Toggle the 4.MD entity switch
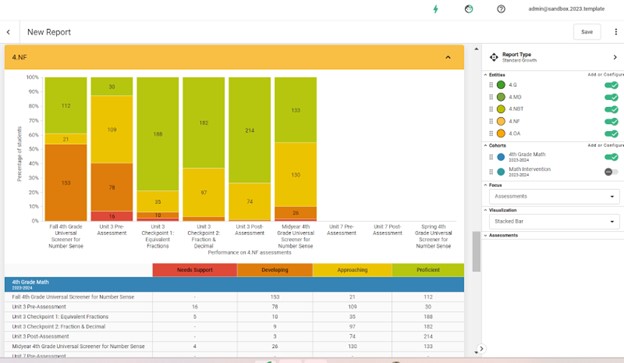The width and height of the screenshot is (624, 363). pyautogui.click(x=611, y=97)
